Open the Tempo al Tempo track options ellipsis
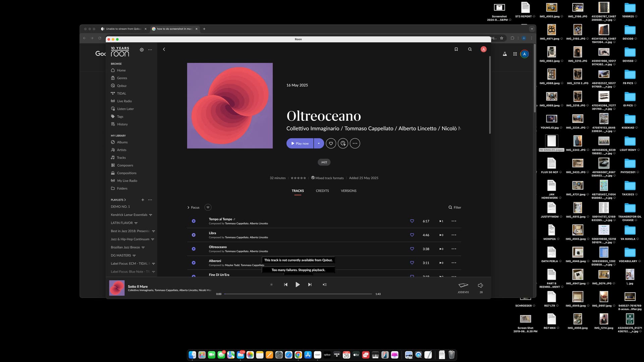 coord(454,221)
